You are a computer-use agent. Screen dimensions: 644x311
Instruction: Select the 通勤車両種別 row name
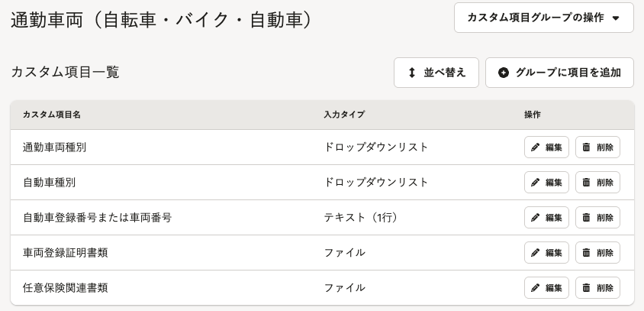point(55,147)
